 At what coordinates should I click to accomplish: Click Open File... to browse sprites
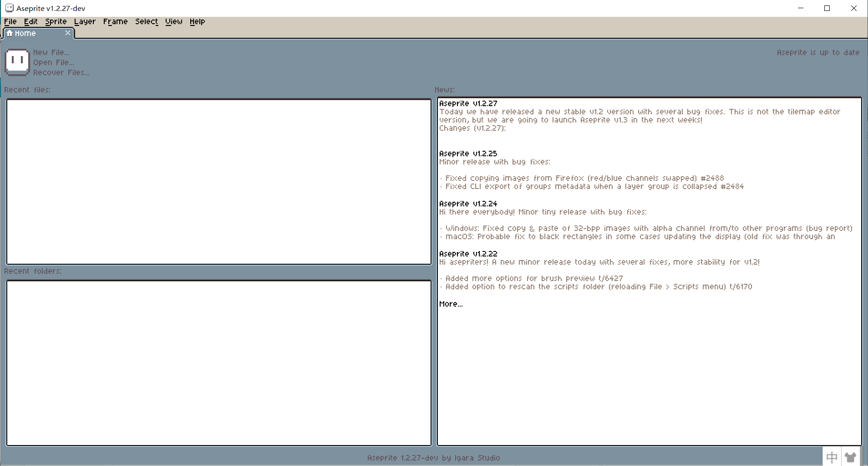tap(53, 62)
